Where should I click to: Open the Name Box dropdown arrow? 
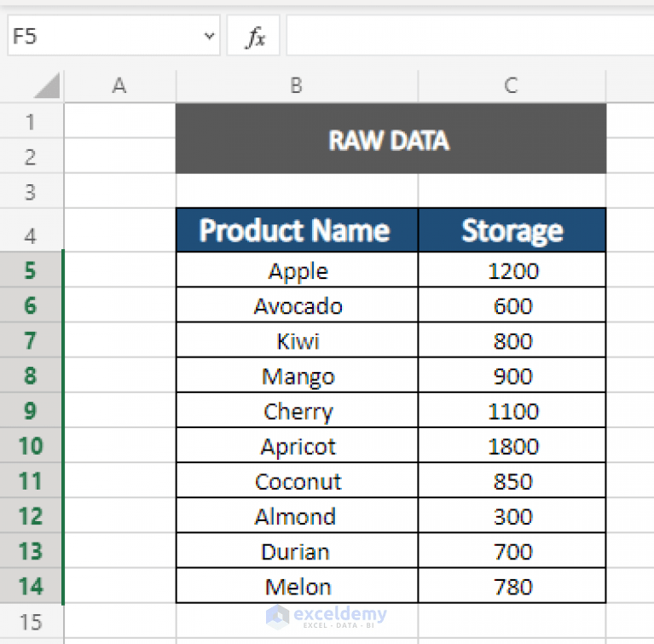click(209, 36)
